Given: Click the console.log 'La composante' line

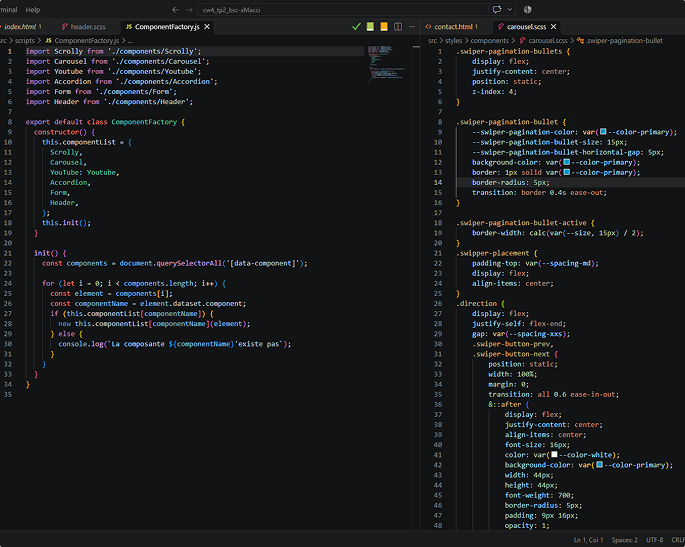Looking at the screenshot, I should tap(174, 344).
